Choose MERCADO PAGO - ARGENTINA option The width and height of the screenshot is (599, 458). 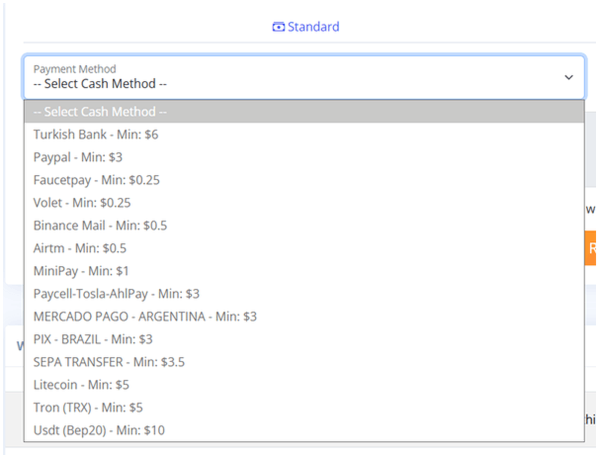coord(304,316)
